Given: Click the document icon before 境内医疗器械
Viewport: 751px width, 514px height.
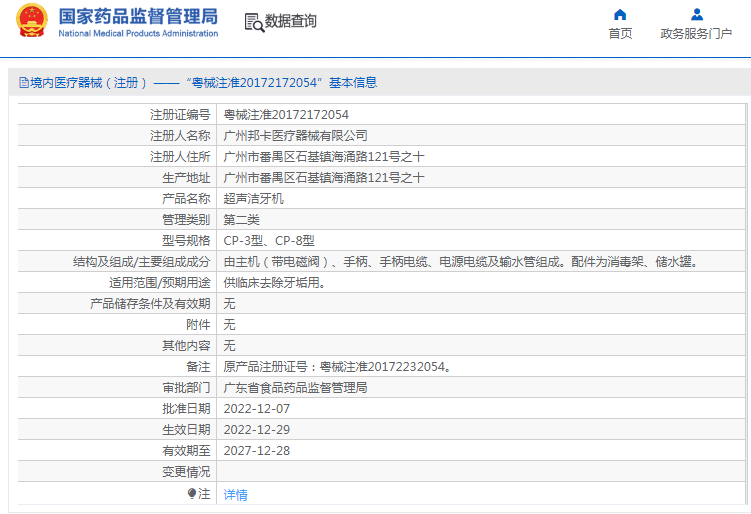Looking at the screenshot, I should (x=24, y=83).
